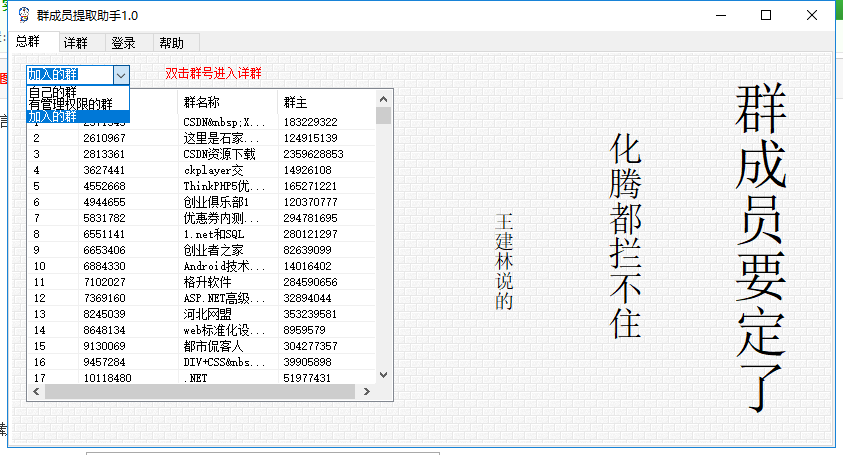Collapse the group type dropdown arrow
843x455 pixels.
tap(121, 75)
